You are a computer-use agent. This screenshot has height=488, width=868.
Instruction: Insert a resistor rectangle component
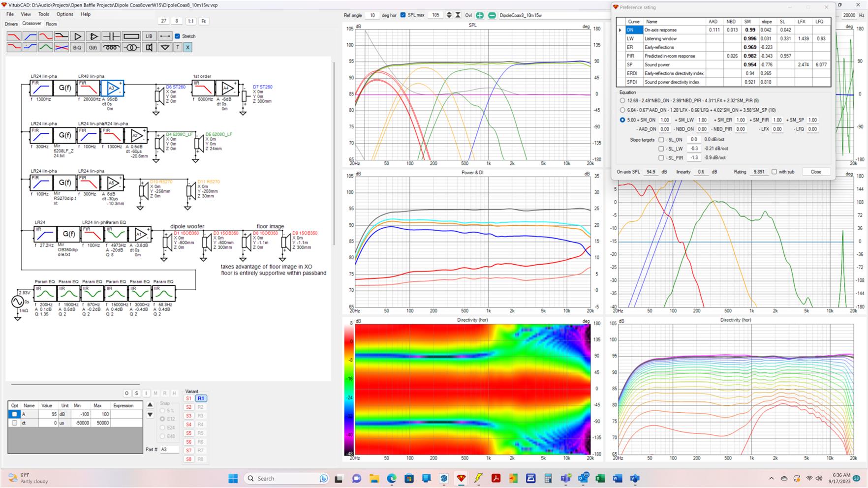[131, 36]
